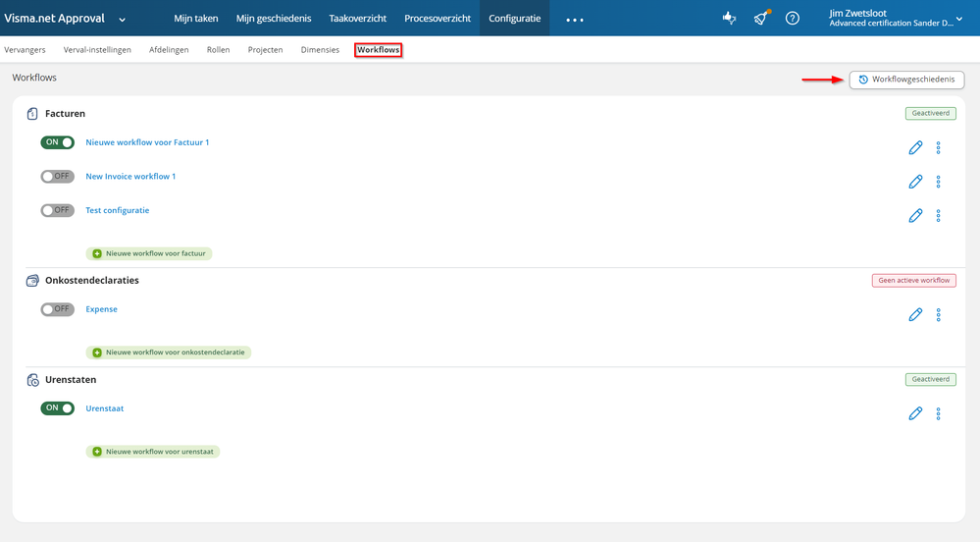
Task: Click the Urenstaten section heading
Action: point(71,380)
